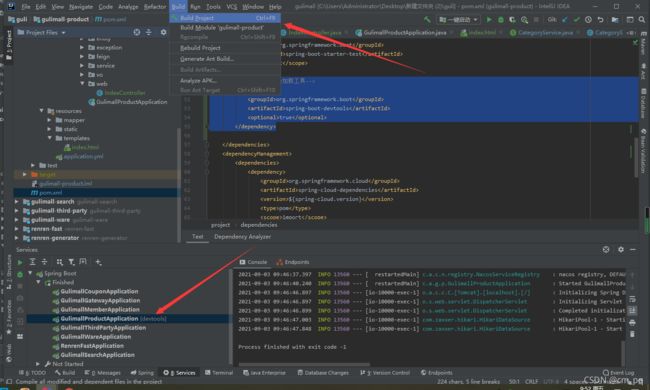
Task: Choose Generate Ant Build entry
Action: (225, 59)
